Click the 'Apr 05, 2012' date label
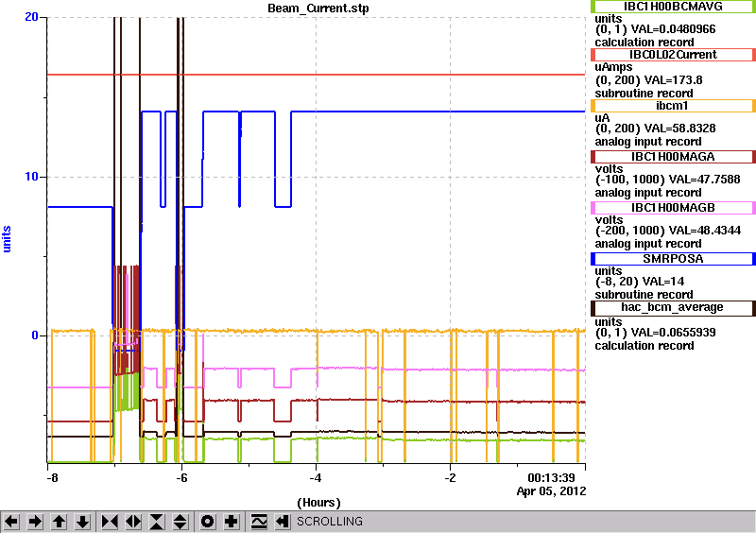The image size is (756, 533). [551, 491]
